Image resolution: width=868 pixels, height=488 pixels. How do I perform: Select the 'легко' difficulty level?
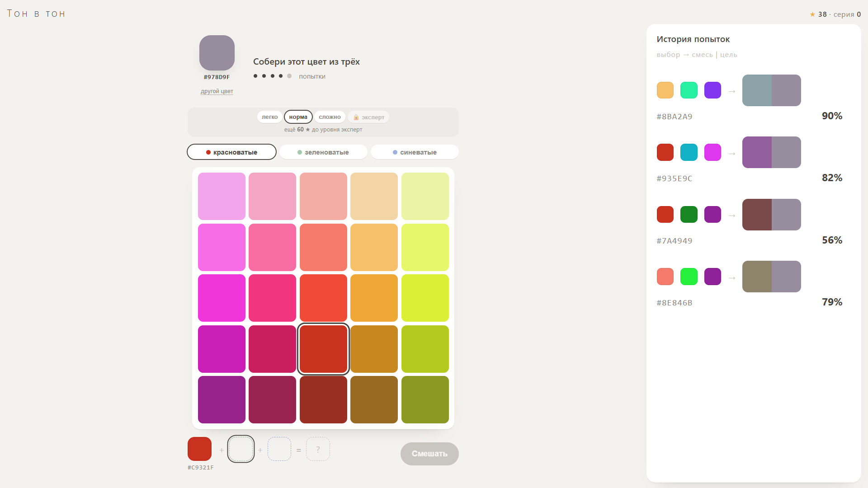[x=269, y=117]
